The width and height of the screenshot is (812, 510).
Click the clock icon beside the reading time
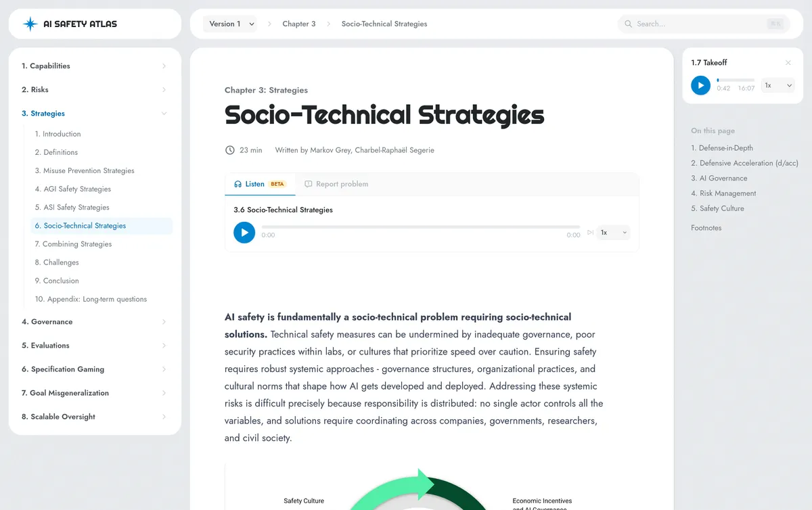click(x=229, y=149)
